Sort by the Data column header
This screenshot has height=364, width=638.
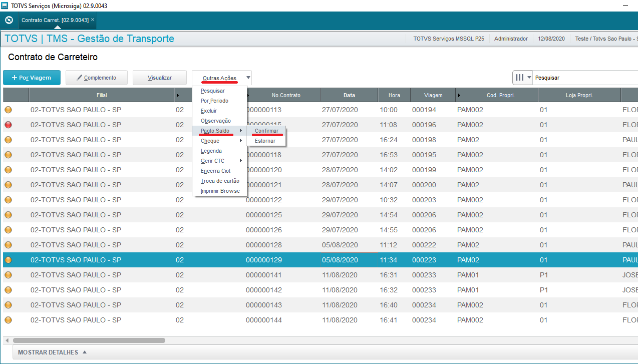coord(349,95)
